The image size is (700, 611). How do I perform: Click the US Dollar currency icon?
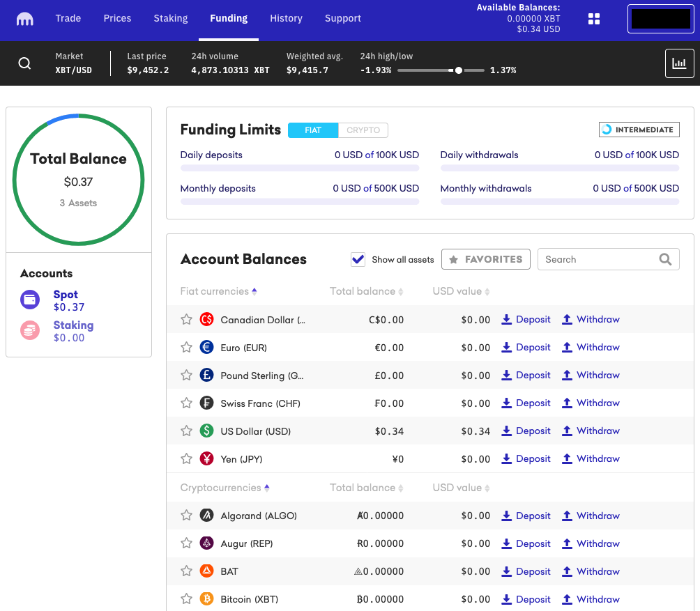coord(206,431)
